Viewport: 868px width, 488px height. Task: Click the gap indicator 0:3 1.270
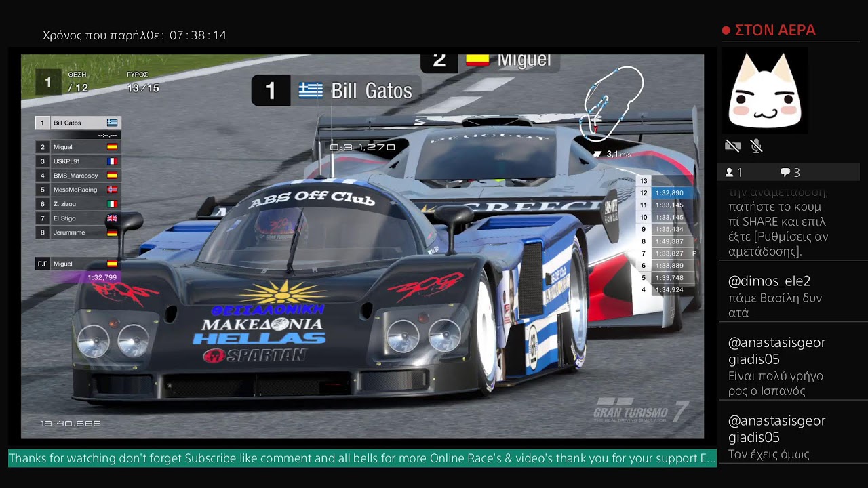click(362, 147)
